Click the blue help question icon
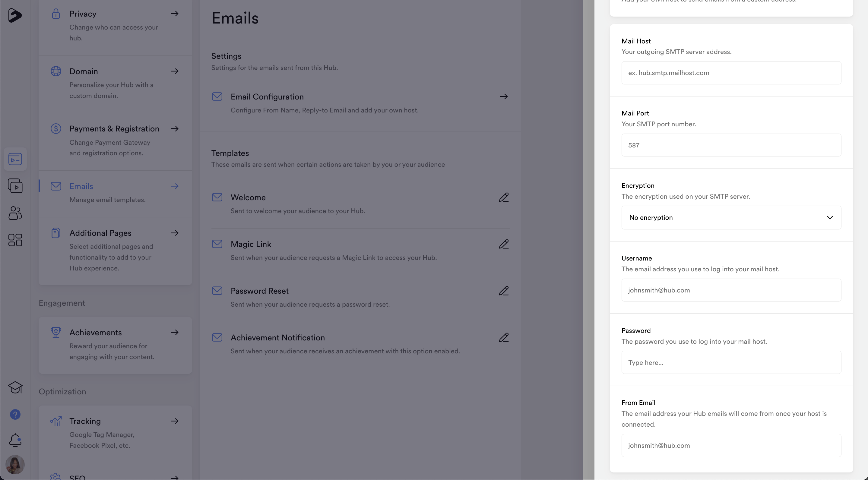 [15, 414]
